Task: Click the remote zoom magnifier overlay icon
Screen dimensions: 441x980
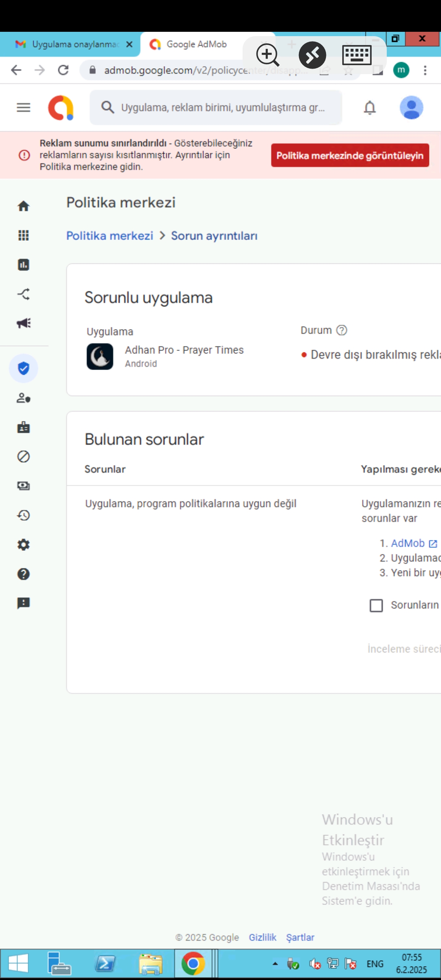Action: pos(268,55)
